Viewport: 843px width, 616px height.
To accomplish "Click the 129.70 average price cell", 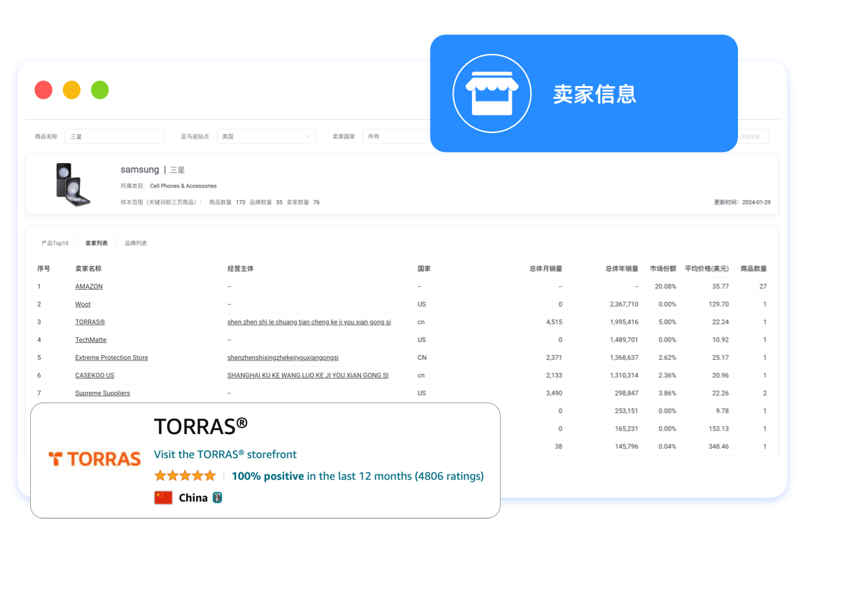I will point(718,304).
